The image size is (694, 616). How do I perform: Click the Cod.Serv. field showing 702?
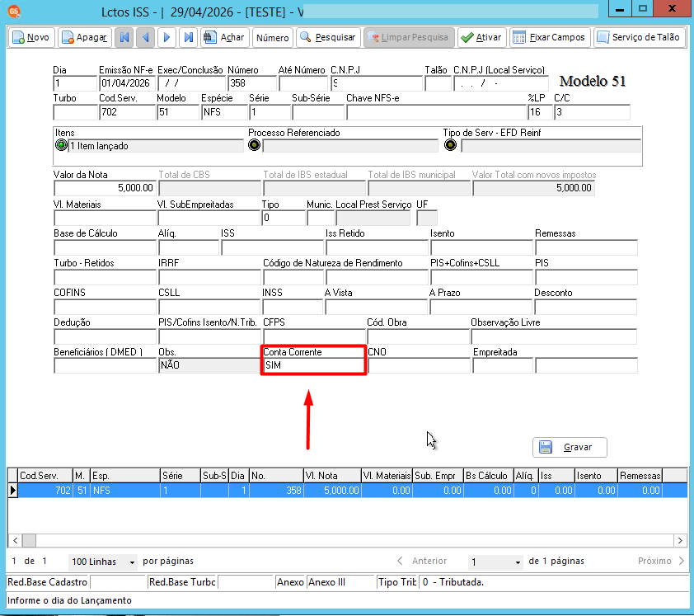pyautogui.click(x=128, y=112)
